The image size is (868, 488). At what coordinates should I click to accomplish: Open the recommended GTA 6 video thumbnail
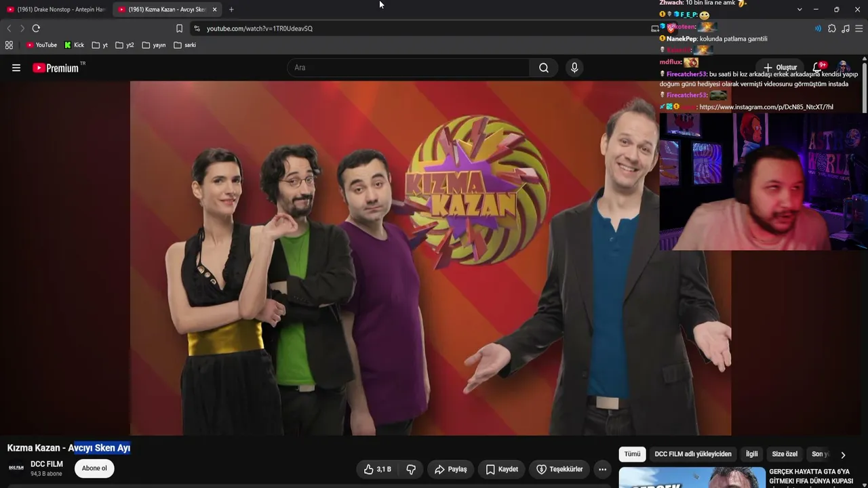coord(692,477)
